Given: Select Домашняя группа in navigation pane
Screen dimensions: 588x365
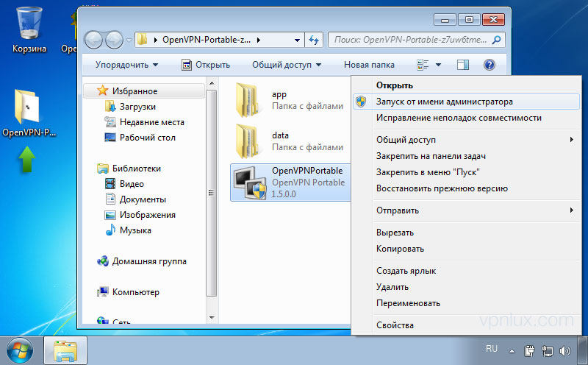Looking at the screenshot, I should 142,261.
